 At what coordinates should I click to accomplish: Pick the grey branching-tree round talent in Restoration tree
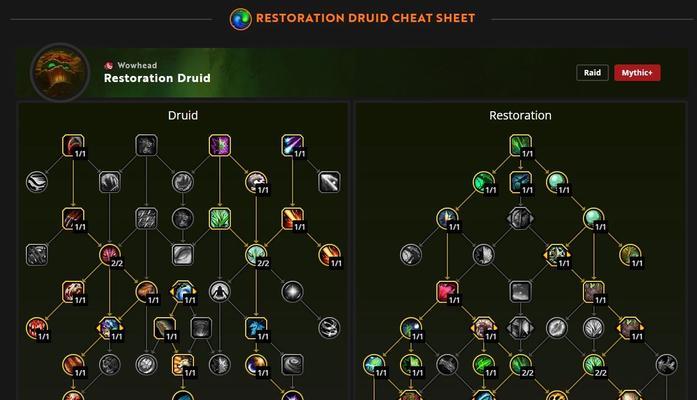[x=594, y=328]
